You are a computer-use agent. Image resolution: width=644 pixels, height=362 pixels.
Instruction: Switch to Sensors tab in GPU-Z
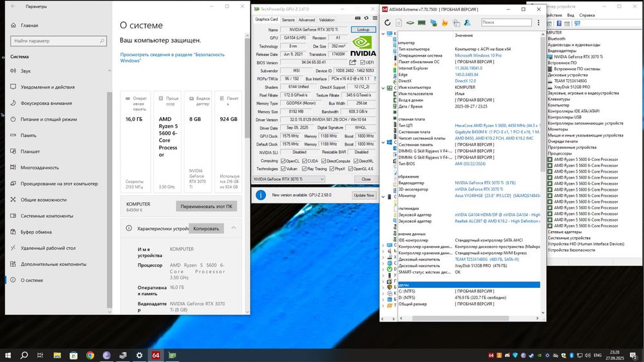pos(288,20)
